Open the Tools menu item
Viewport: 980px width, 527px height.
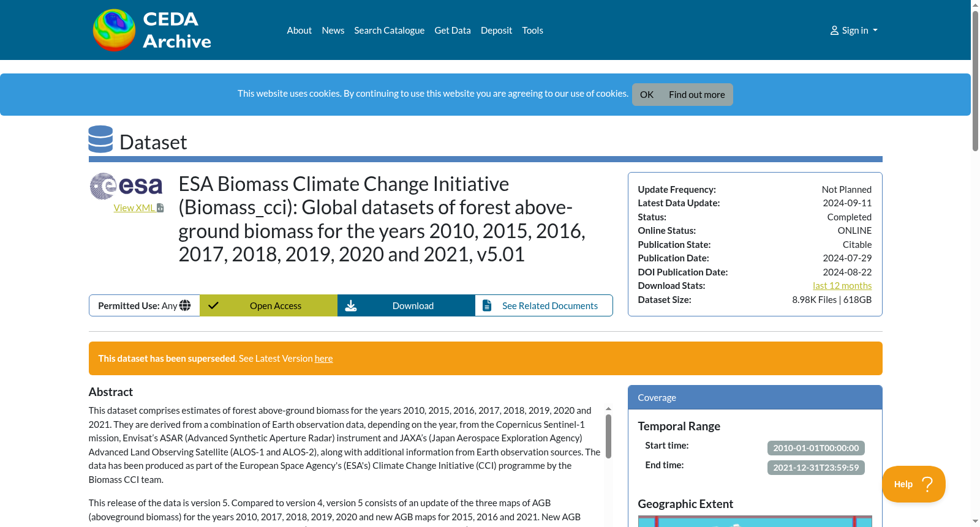[x=533, y=31]
